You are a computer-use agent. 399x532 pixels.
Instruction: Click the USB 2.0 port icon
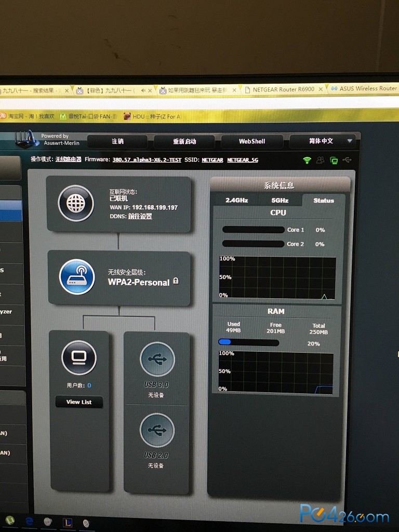click(x=157, y=430)
